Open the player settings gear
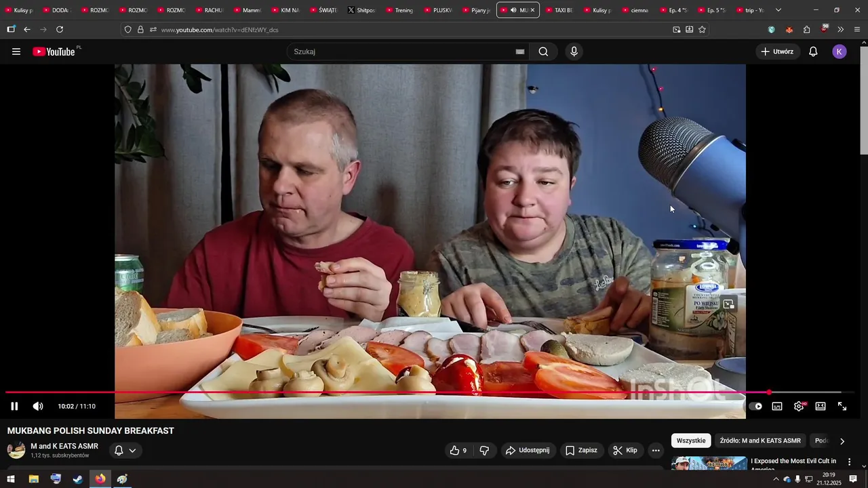This screenshot has width=868, height=488. tap(799, 406)
